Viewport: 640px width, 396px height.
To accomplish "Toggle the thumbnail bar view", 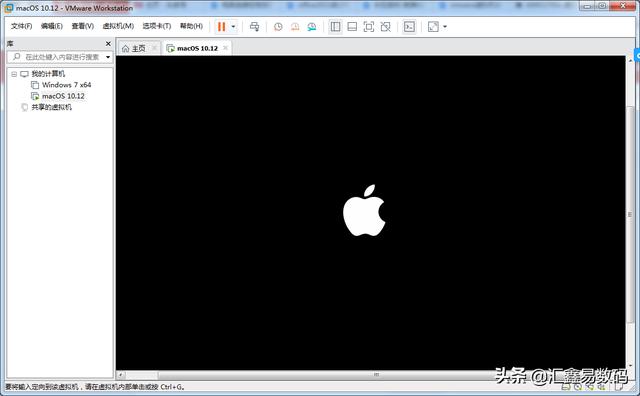I will 352,27.
